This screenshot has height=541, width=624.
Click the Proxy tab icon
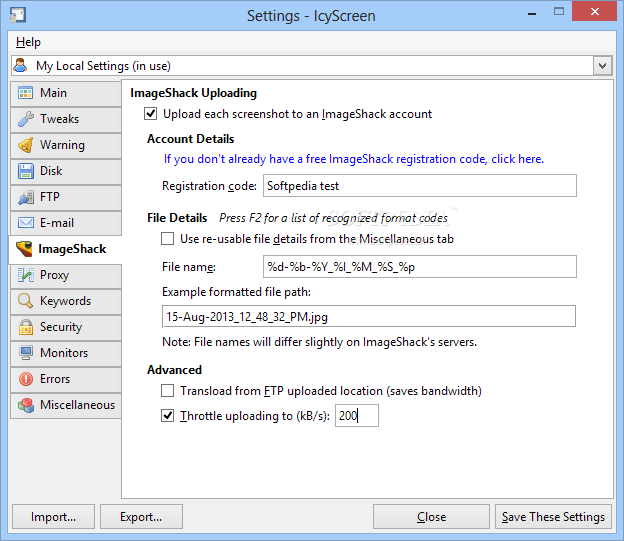(26, 275)
